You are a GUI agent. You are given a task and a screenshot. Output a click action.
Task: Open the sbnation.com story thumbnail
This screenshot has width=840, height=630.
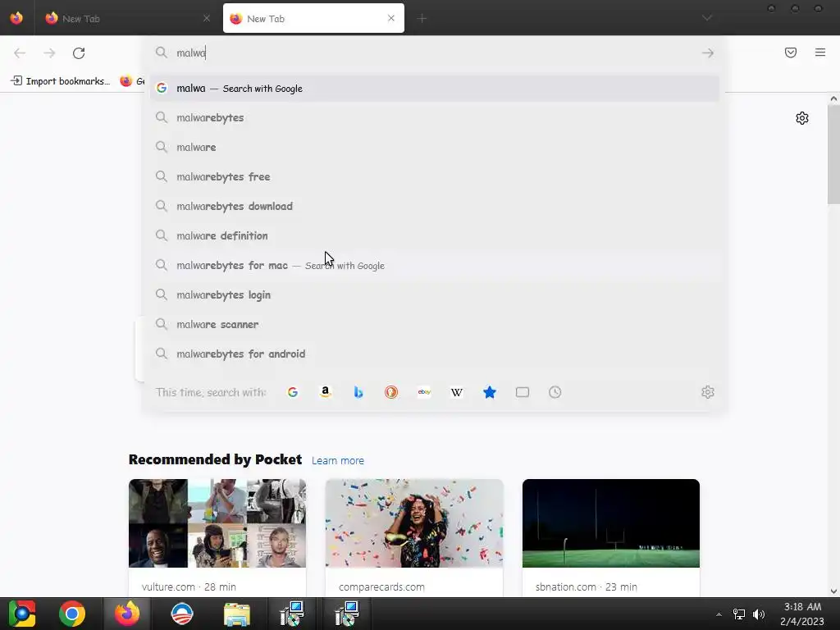coord(610,523)
